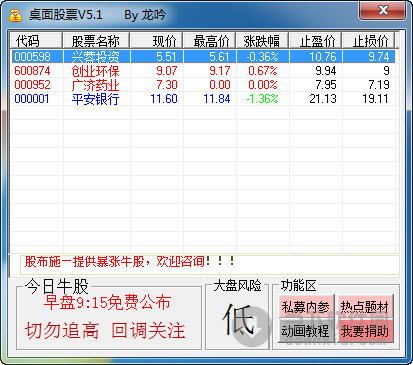Click change percentage -1.36%
The height and width of the screenshot is (365, 413).
coord(262,99)
